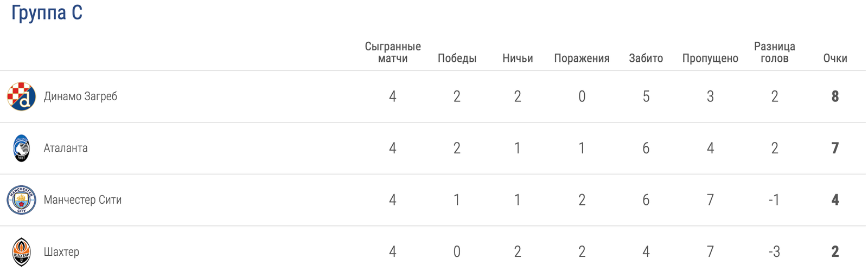
Task: Click the Очки column header
Action: pos(835,59)
